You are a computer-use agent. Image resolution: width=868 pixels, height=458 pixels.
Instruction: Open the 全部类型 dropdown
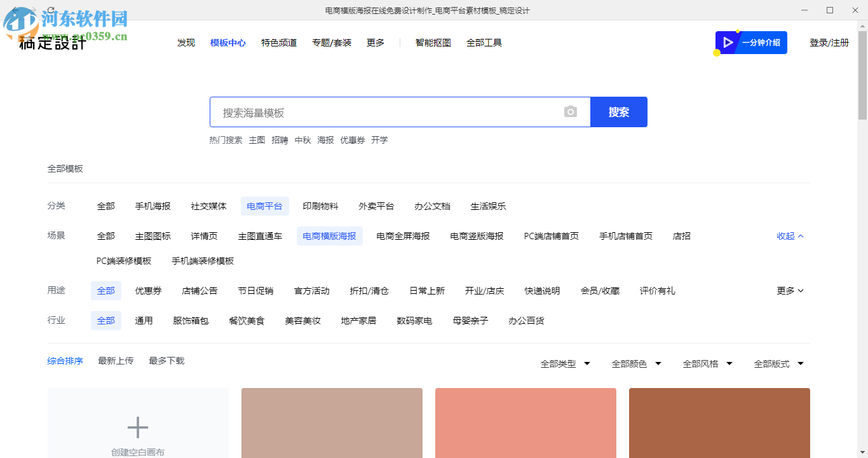[564, 363]
